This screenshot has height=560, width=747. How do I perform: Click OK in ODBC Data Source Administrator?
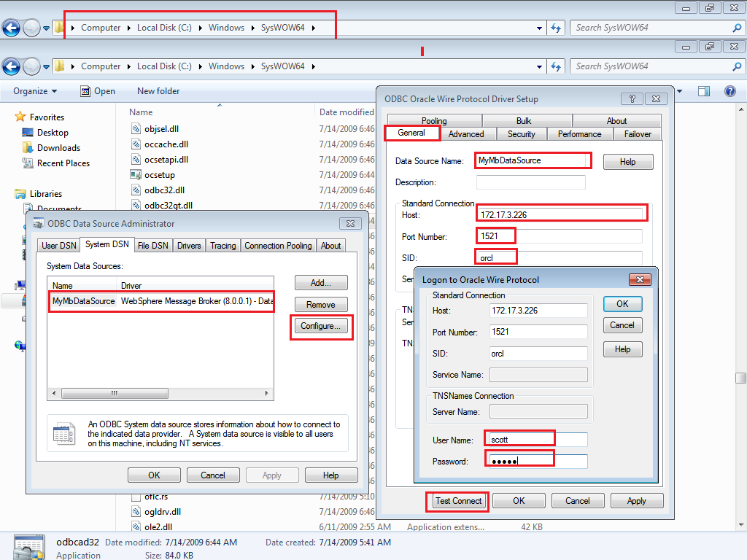[154, 475]
